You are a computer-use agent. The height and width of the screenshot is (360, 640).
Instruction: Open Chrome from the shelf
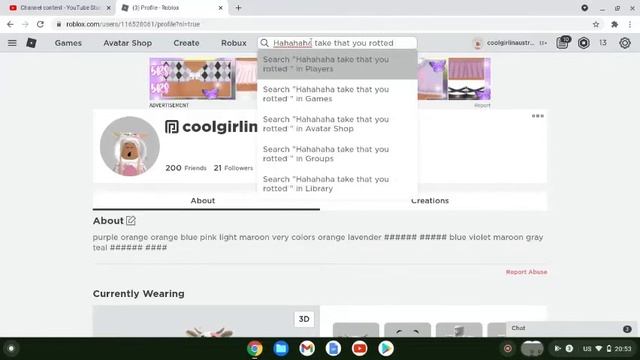[255, 349]
